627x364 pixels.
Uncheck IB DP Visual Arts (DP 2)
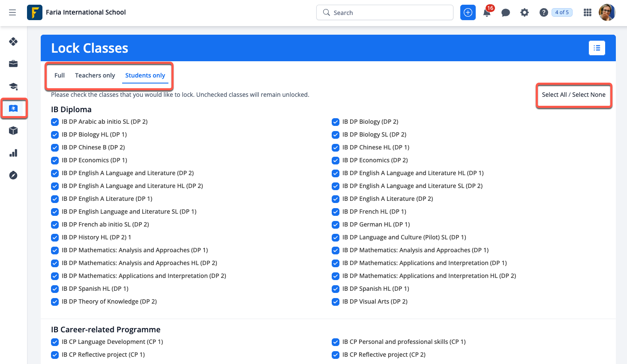tap(336, 302)
